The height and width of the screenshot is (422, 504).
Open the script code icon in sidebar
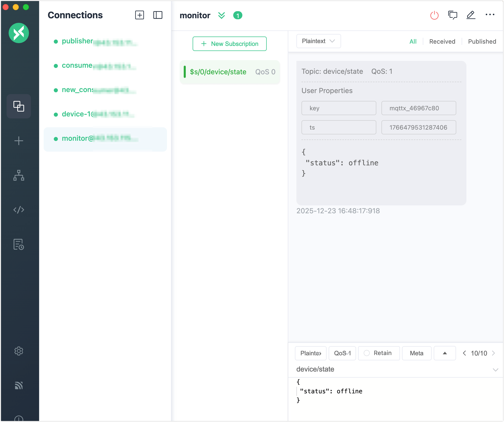(x=19, y=210)
